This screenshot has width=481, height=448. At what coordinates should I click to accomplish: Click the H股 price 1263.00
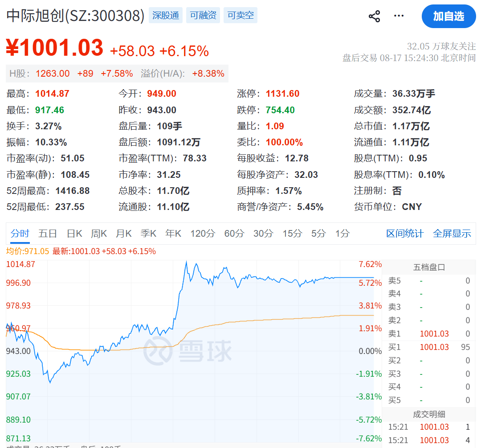click(x=53, y=74)
